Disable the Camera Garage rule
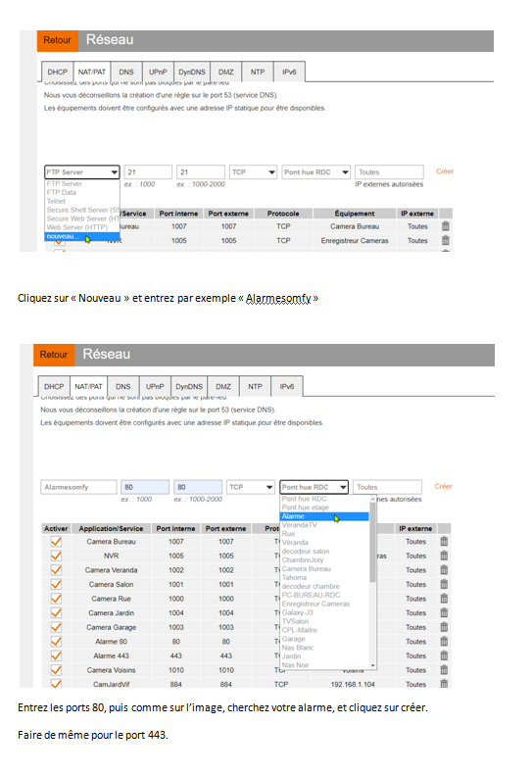The height and width of the screenshot is (774, 532). [56, 627]
